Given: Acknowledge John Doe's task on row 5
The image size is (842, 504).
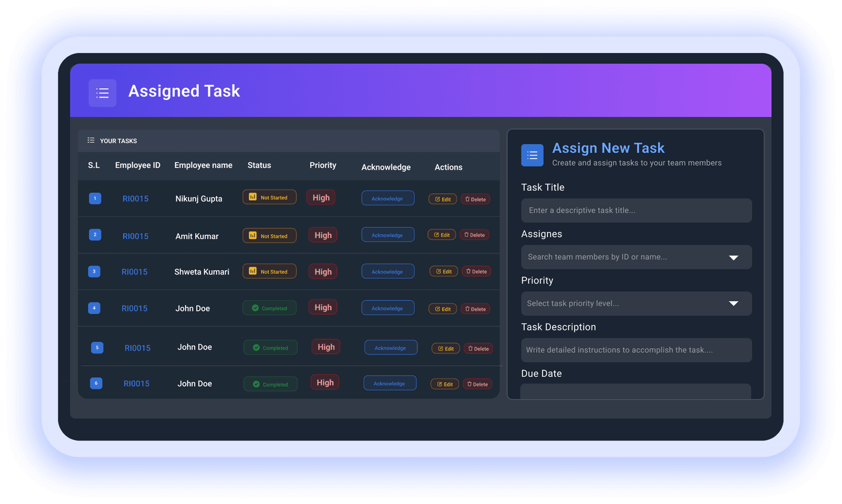Looking at the screenshot, I should [390, 348].
